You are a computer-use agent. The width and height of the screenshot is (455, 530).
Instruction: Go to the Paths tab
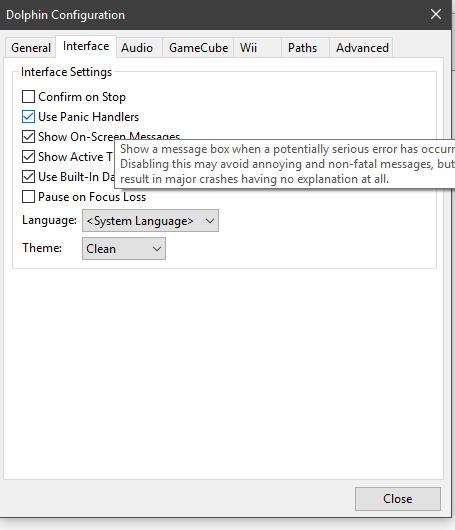tap(303, 48)
